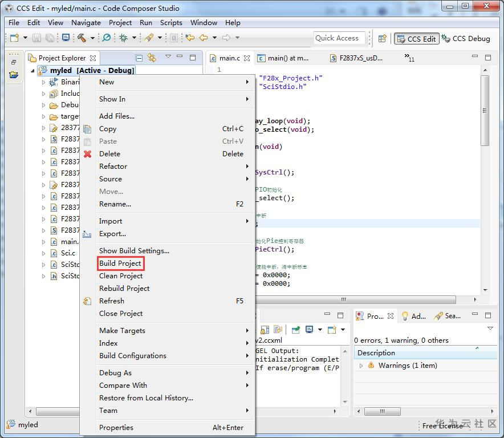Viewport: 504px width, 438px height.
Task: Select Rebuild Project menu entry
Action: [x=124, y=289]
